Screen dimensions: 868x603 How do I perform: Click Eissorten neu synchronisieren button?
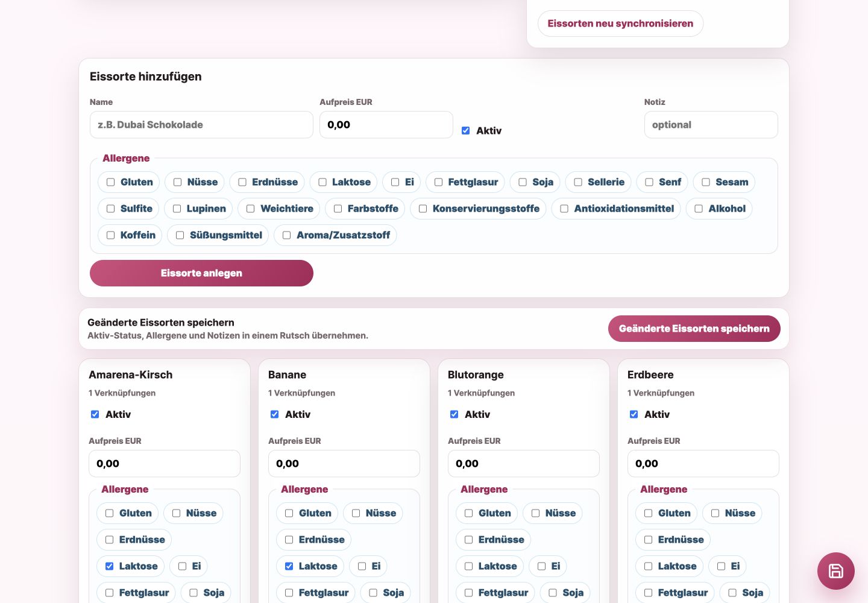click(x=620, y=24)
